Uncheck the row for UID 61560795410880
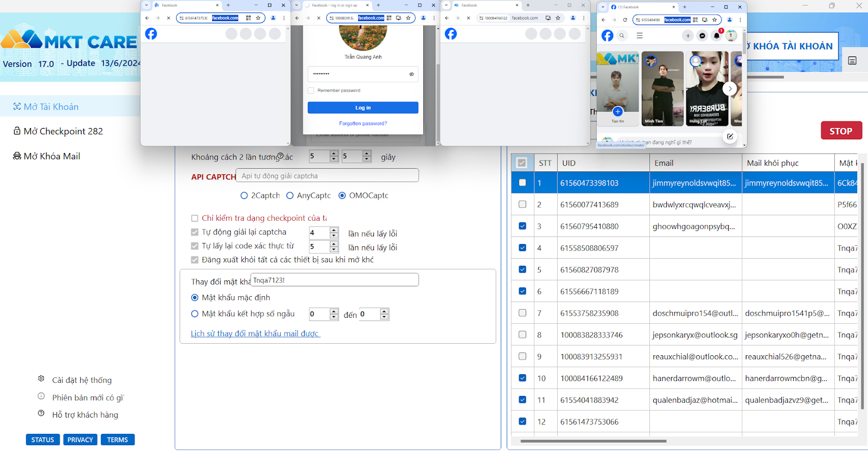 point(522,226)
